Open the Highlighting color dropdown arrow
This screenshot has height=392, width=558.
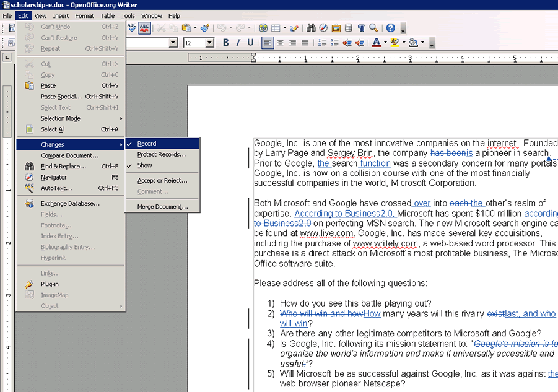tap(404, 43)
